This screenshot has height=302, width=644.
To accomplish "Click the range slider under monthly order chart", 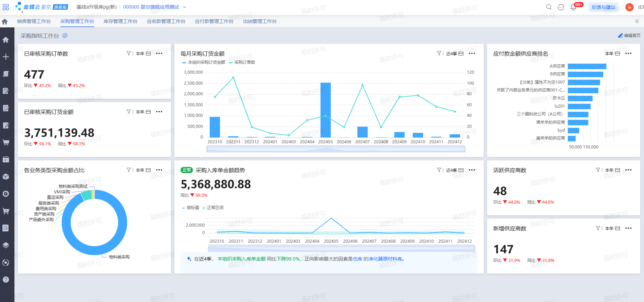I will (x=336, y=149).
